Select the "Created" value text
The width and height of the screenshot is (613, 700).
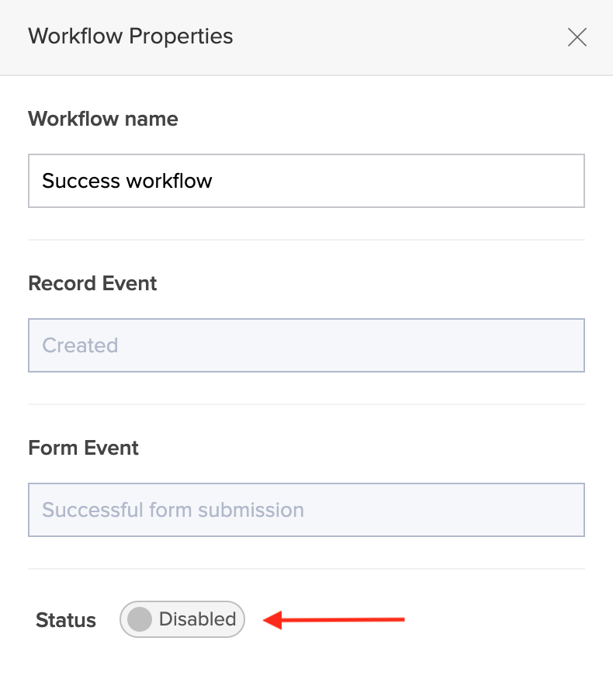click(x=80, y=345)
